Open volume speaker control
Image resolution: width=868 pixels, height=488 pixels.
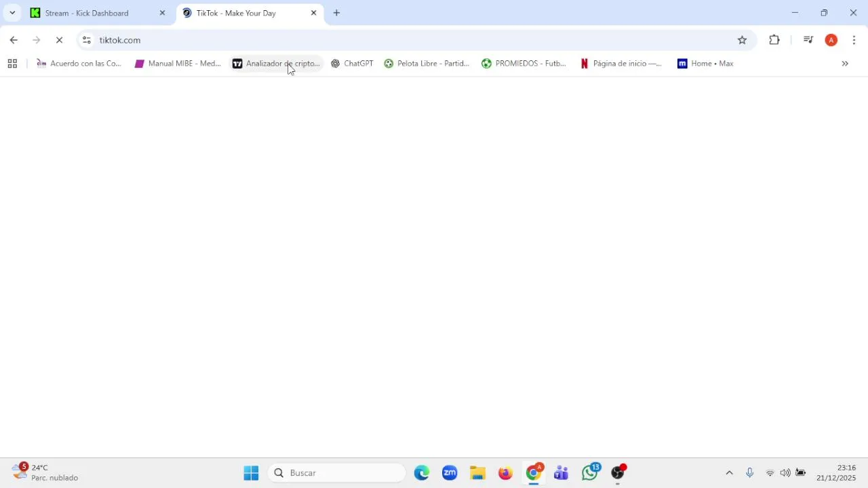(x=785, y=473)
